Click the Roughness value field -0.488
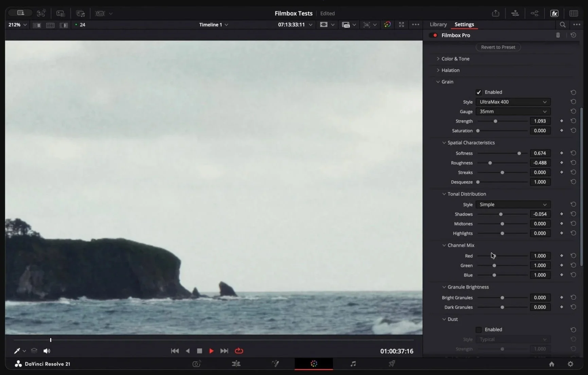Viewport: 588px width, 375px height. coord(540,163)
